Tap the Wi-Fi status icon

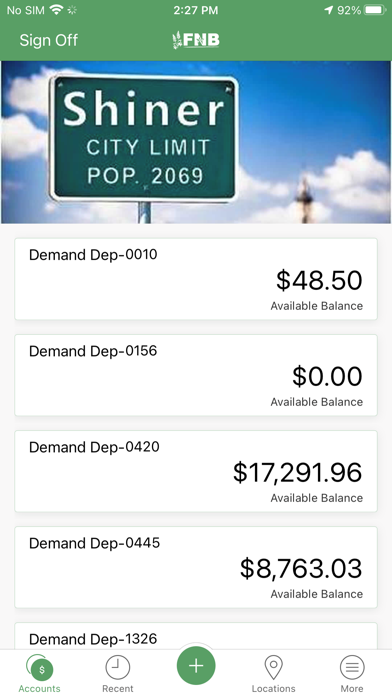[56, 10]
